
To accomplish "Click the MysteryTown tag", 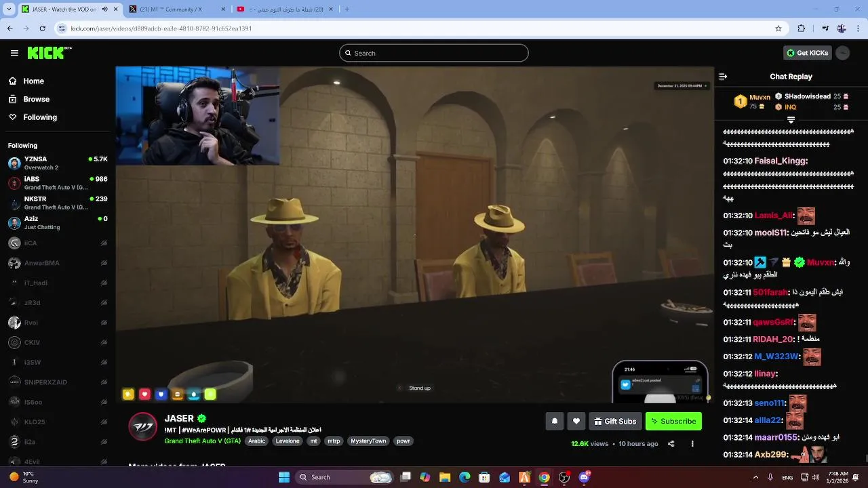I will (x=368, y=441).
